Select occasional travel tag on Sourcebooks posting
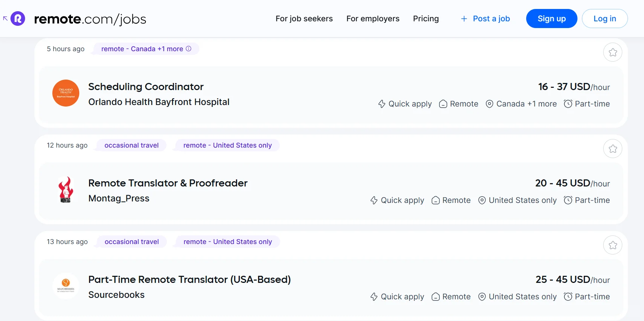The image size is (644, 321). [x=132, y=242]
